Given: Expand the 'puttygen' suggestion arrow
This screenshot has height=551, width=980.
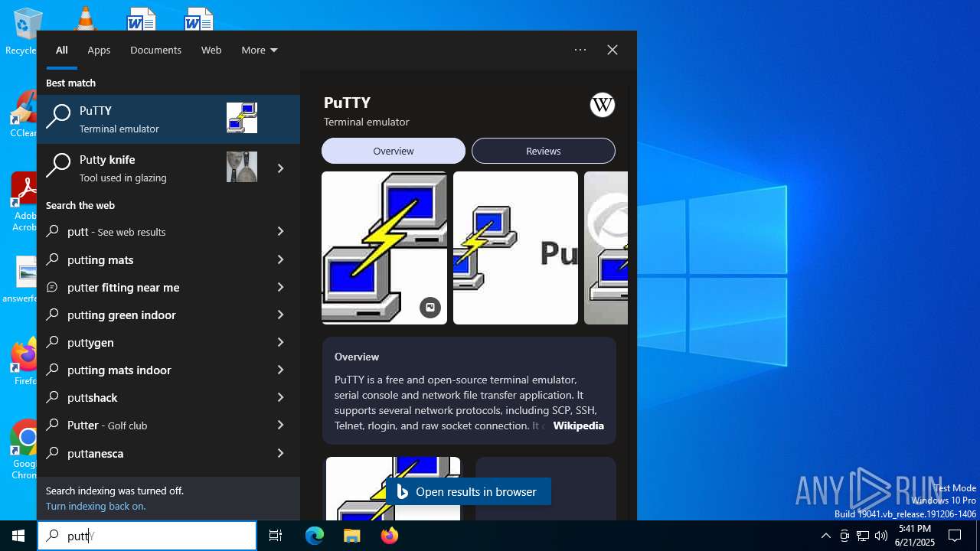Looking at the screenshot, I should coord(280,342).
